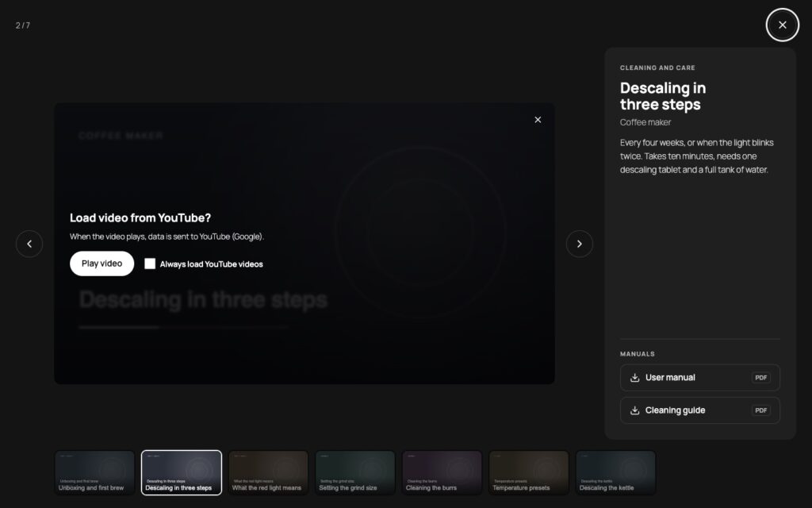This screenshot has width=812, height=508.
Task: Advance to the next video with right arrow
Action: coord(579,244)
